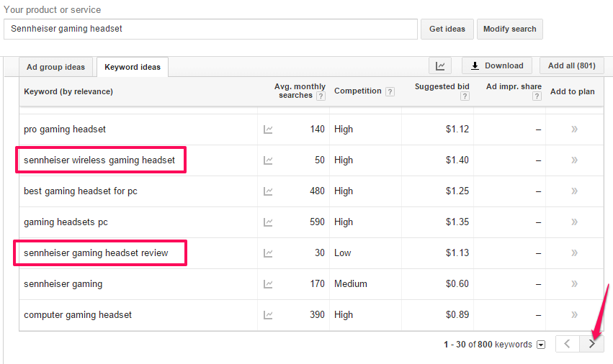Expand the keywords-per-page dropdown arrow
613x364 pixels.
541,345
